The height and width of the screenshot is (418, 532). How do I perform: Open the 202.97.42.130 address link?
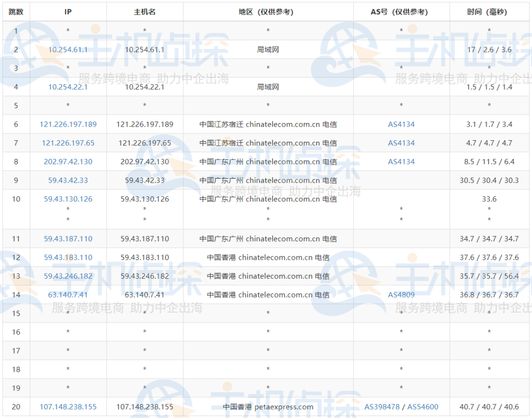click(x=68, y=161)
